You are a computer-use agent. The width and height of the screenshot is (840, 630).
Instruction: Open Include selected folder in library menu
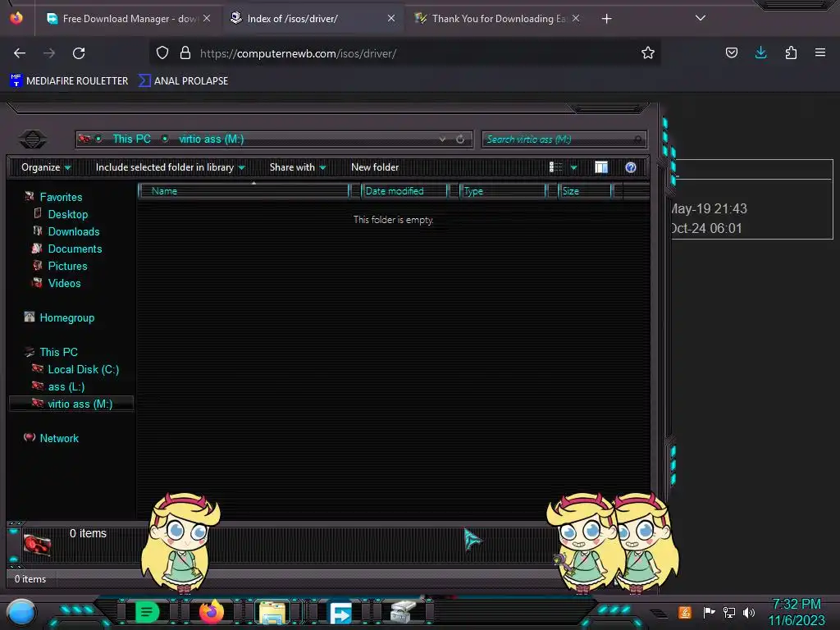[x=171, y=167]
